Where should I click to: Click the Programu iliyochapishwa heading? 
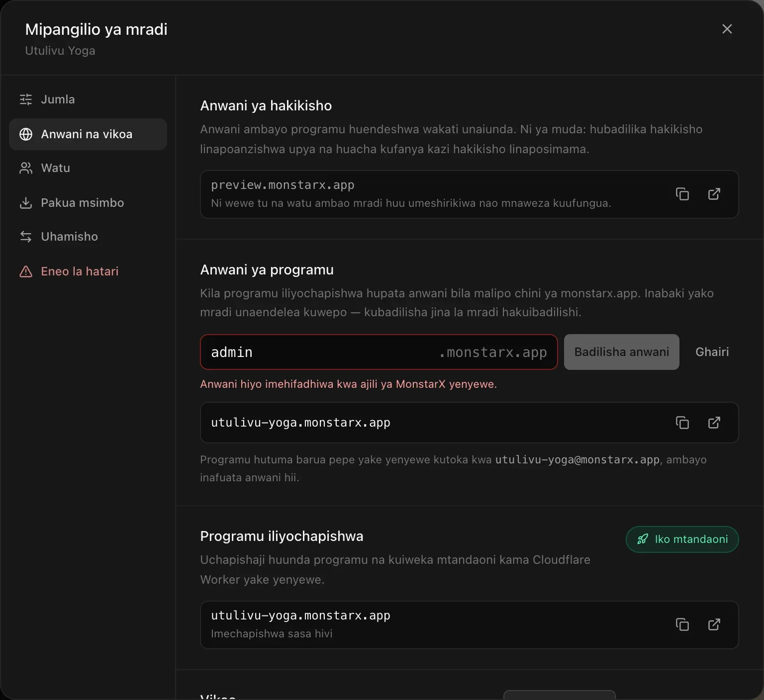[x=282, y=536]
